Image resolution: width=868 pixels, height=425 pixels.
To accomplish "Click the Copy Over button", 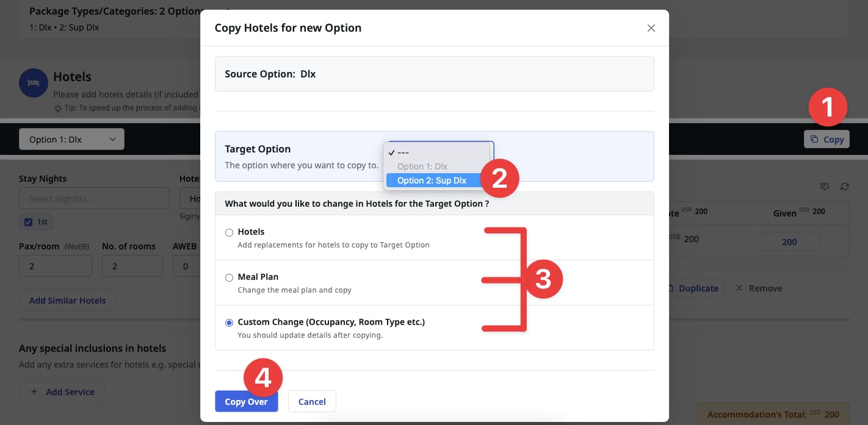I will 246,401.
